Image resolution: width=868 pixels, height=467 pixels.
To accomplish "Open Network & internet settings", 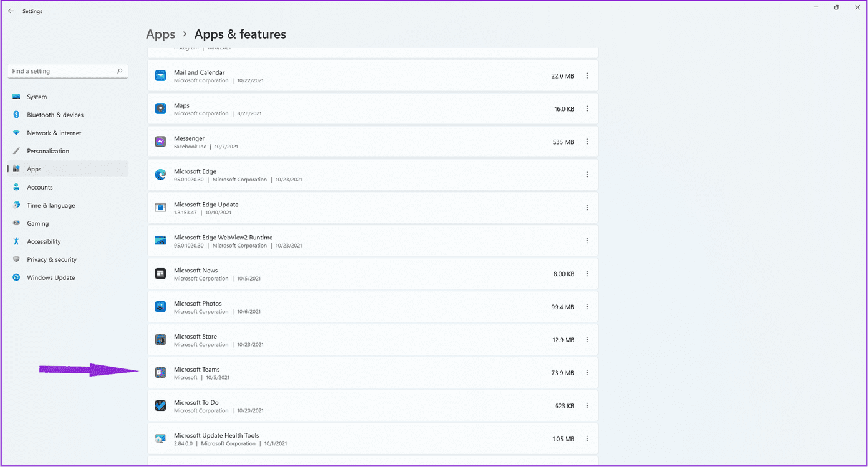I will click(x=67, y=133).
